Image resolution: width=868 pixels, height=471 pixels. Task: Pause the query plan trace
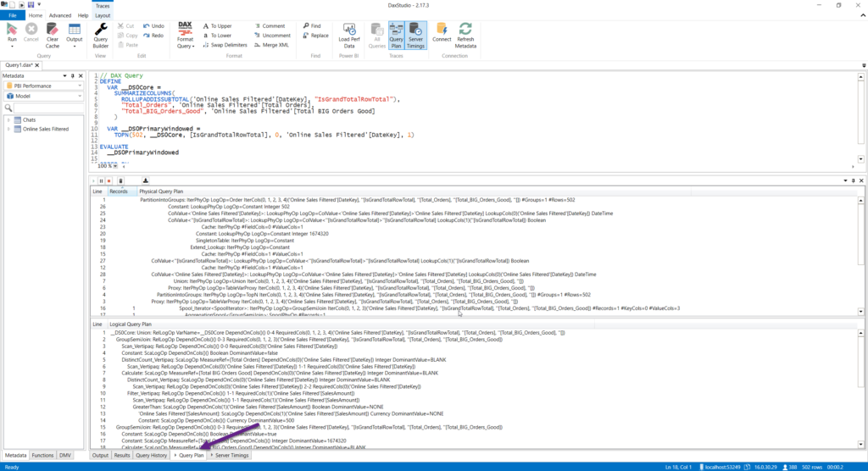tap(102, 181)
